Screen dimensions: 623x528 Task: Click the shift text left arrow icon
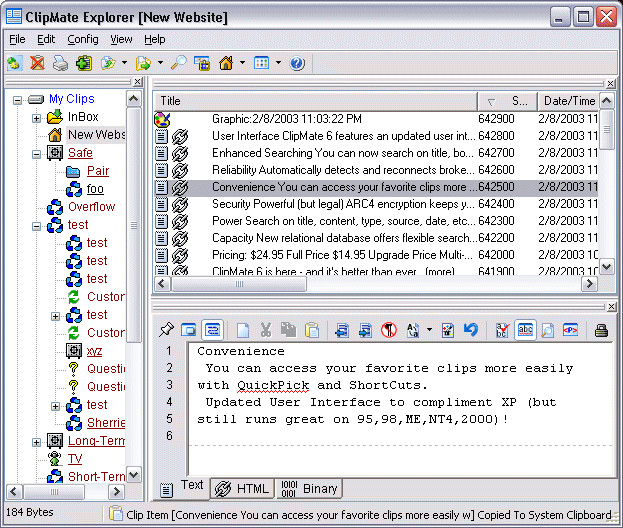342,330
